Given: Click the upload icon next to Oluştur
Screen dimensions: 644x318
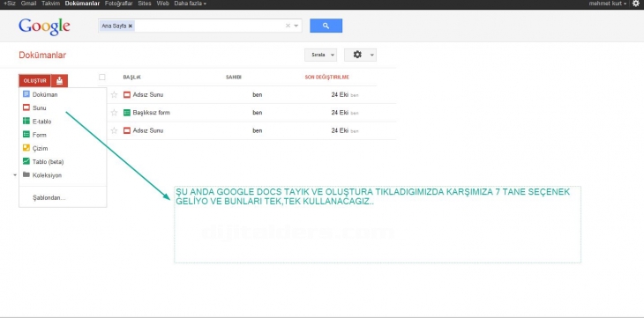Looking at the screenshot, I should 60,81.
